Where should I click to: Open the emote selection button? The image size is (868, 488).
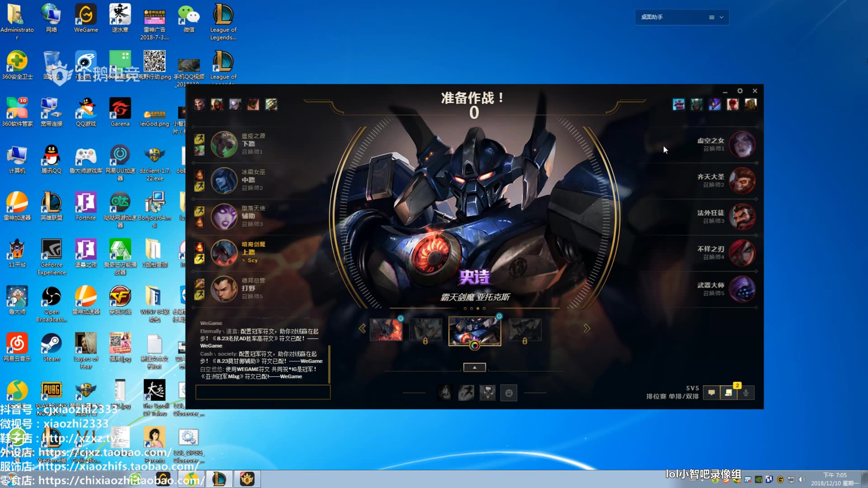point(509,393)
